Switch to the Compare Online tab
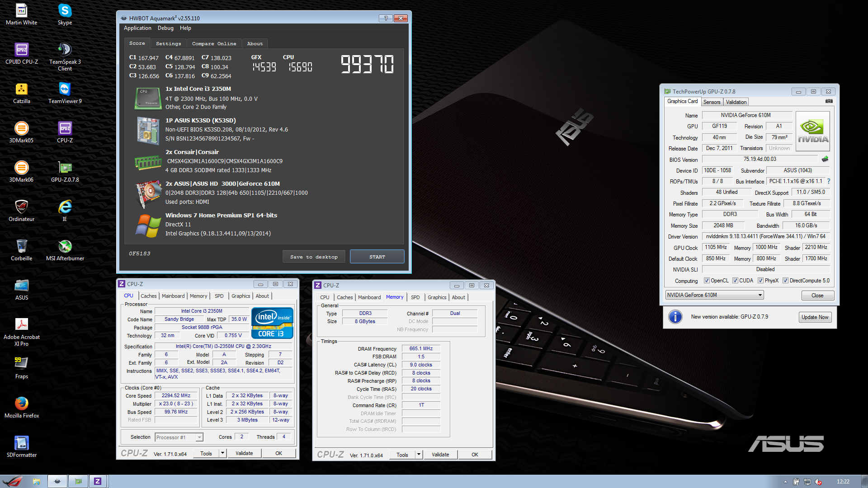The height and width of the screenshot is (488, 868). coord(214,43)
